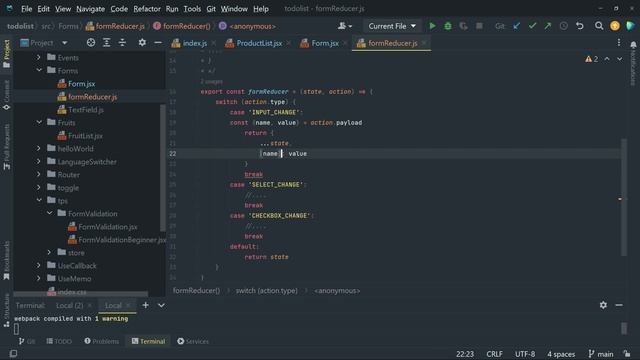Collapse the Fruits folder
Image resolution: width=640 pixels, height=360 pixels.
click(39, 122)
